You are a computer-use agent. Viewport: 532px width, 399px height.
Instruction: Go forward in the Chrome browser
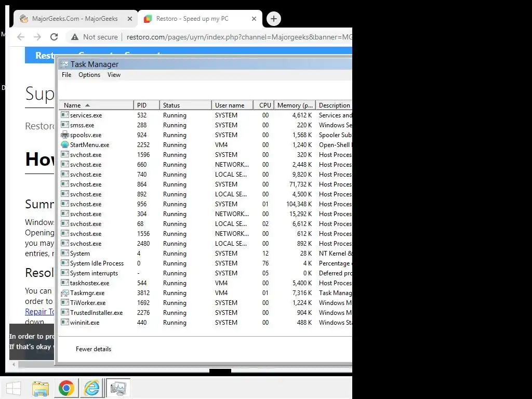37,37
